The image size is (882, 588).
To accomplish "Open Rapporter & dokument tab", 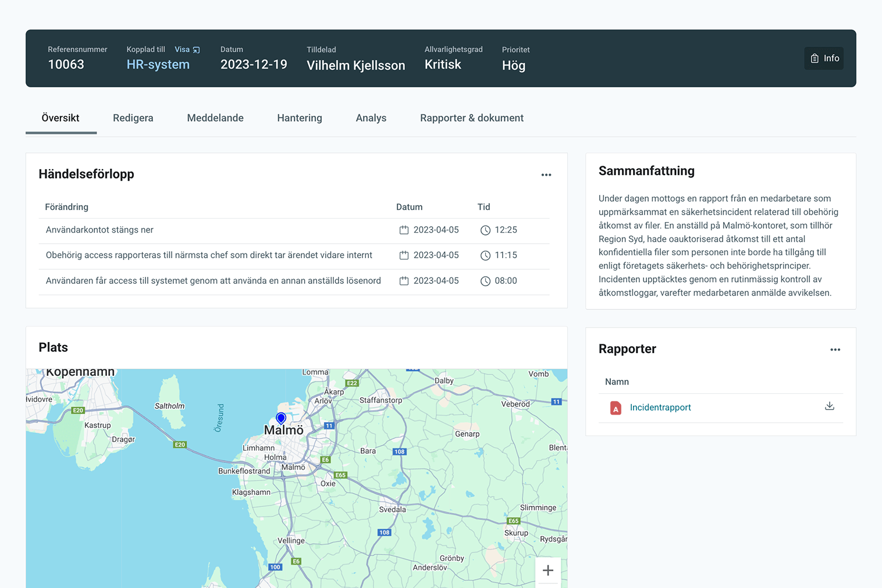I will coord(471,118).
